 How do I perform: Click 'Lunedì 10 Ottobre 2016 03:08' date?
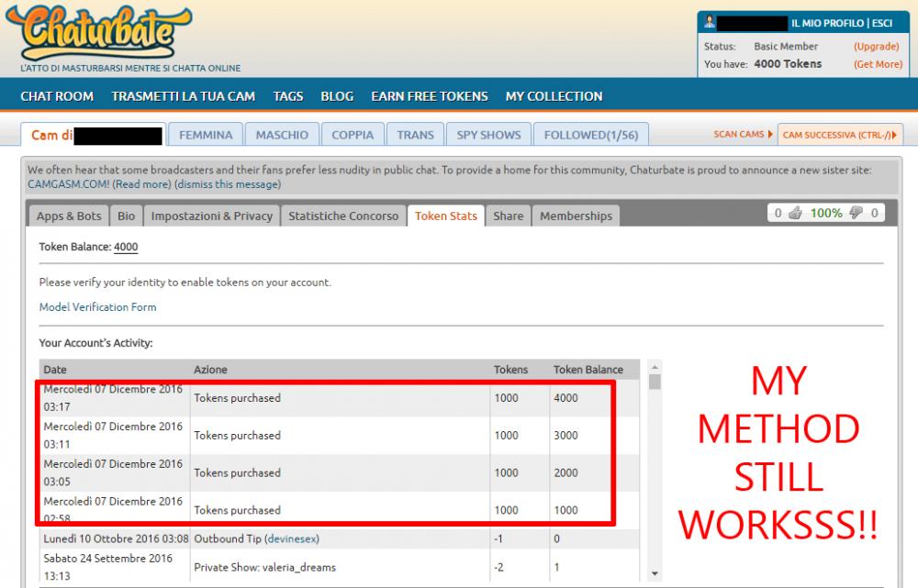click(116, 538)
